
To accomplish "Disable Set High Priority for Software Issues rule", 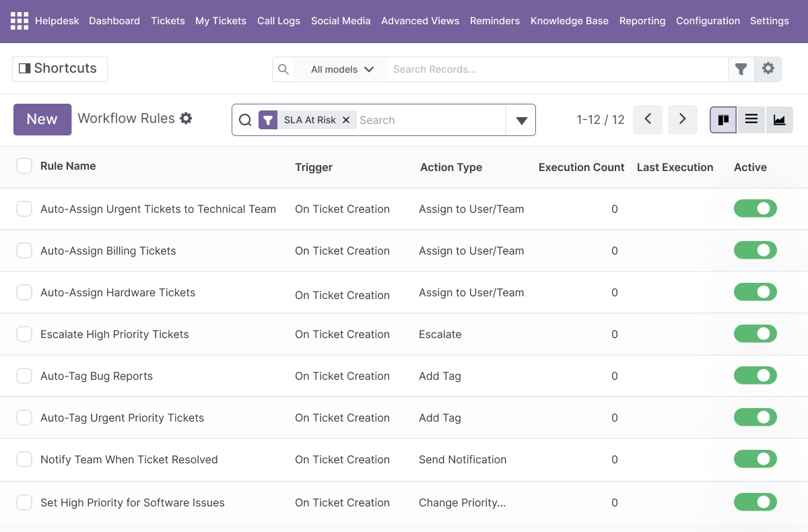I will pyautogui.click(x=755, y=502).
